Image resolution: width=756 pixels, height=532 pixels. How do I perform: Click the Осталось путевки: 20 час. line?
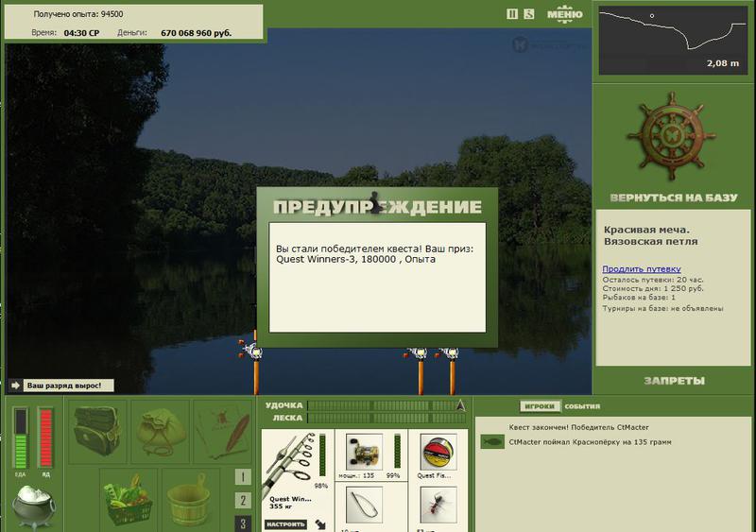pyautogui.click(x=653, y=280)
